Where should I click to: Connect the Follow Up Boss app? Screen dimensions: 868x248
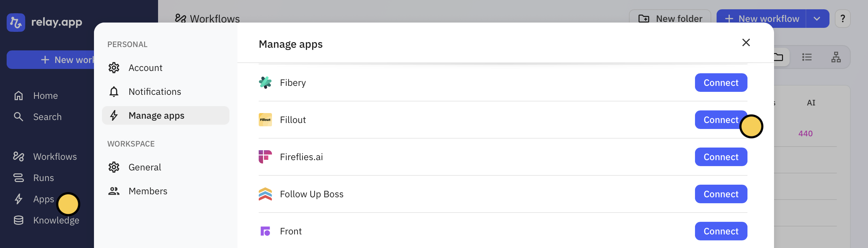pos(721,194)
